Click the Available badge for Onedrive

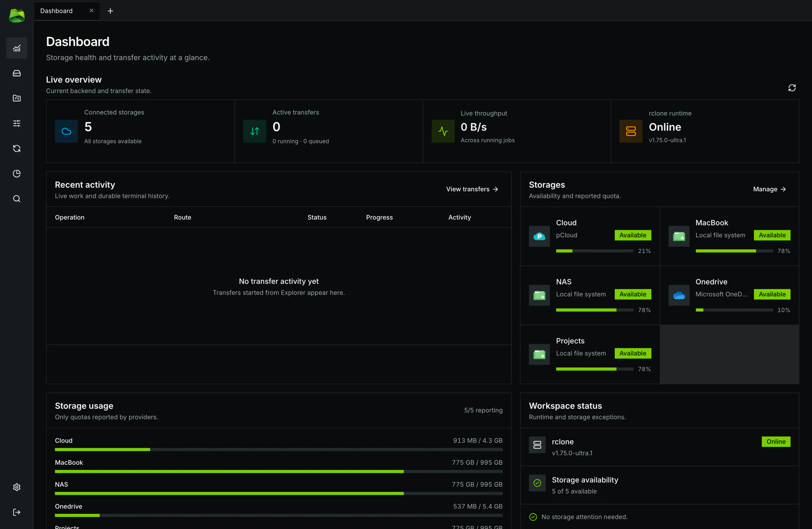(x=772, y=294)
